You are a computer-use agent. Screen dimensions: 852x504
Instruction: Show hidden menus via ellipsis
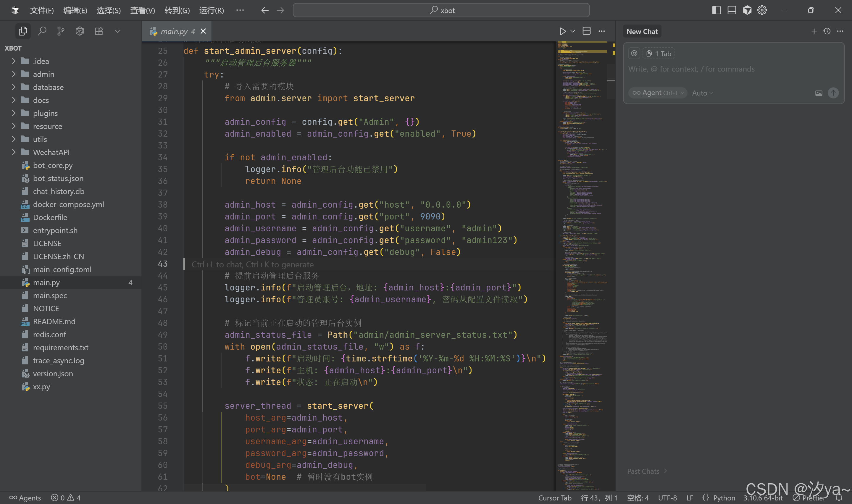(240, 10)
